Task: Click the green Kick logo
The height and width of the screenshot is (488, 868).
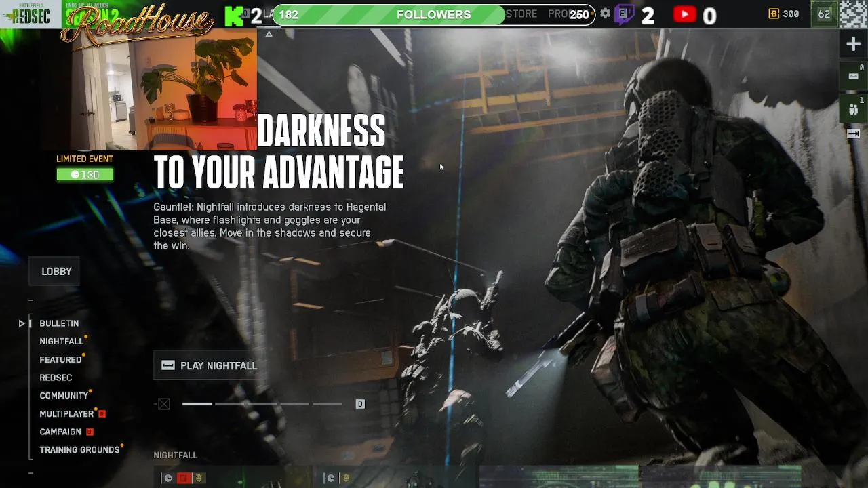Action: tap(235, 15)
